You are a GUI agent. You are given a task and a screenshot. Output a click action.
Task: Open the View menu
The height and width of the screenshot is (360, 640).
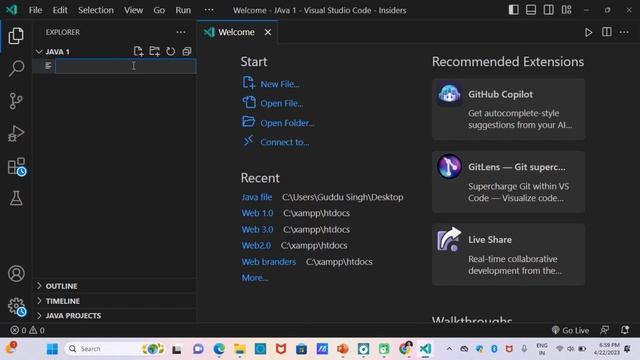[133, 10]
